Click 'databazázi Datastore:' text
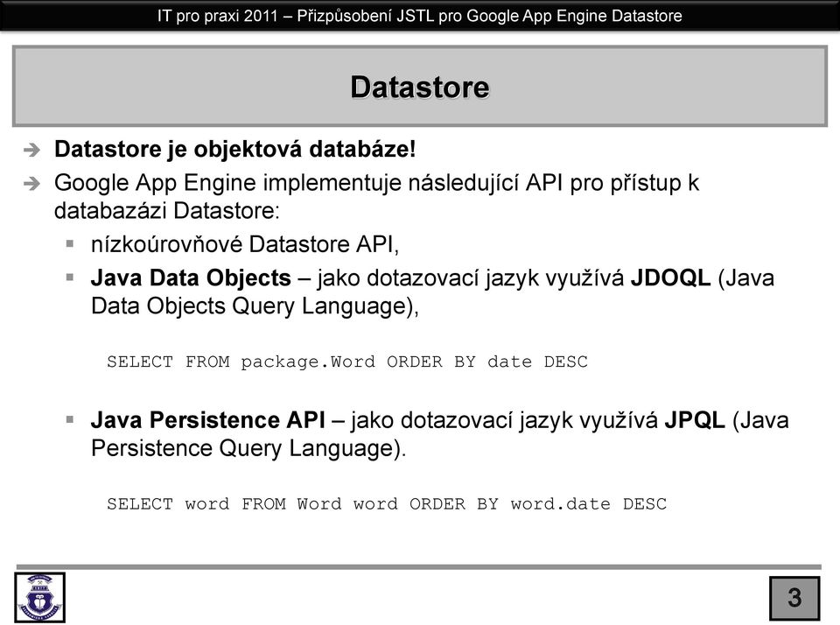 167,211
